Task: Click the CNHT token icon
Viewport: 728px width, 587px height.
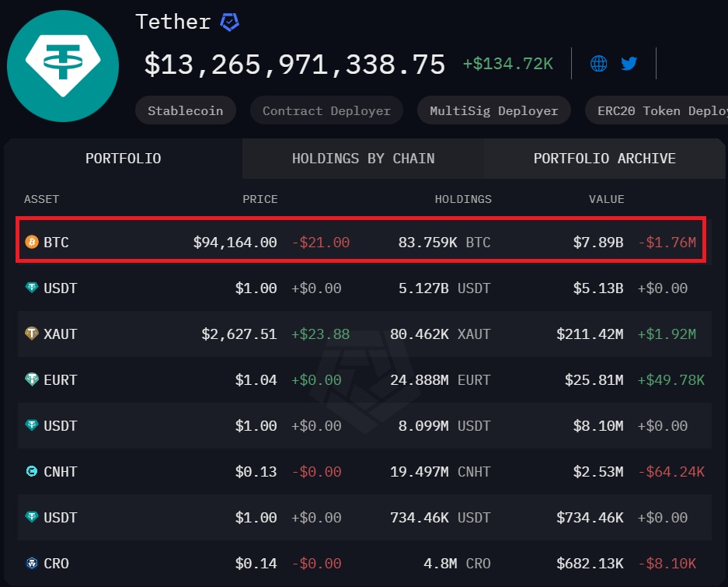Action: [x=32, y=471]
